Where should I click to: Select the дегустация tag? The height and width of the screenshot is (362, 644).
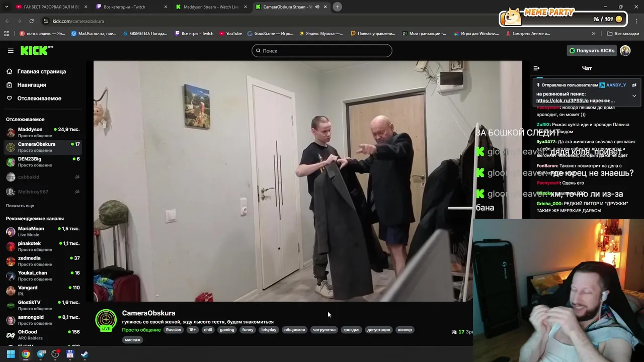[378, 330]
